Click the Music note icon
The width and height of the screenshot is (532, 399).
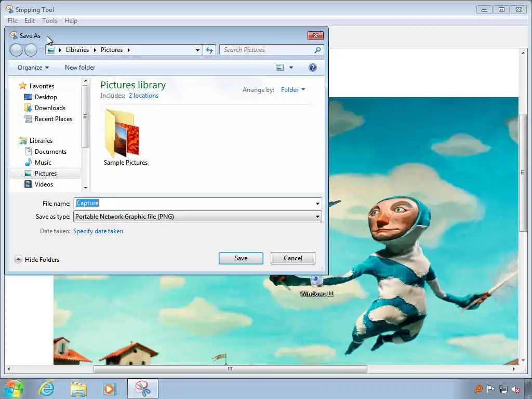pyautogui.click(x=28, y=162)
